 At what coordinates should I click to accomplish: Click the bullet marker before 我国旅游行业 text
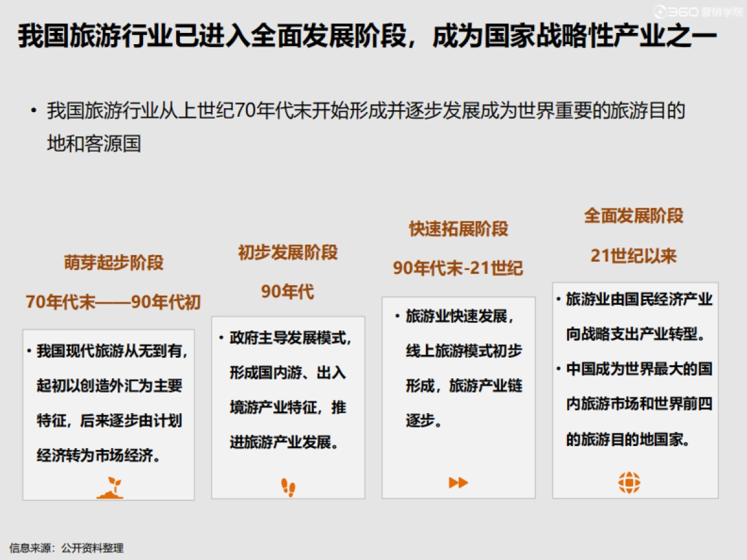(x=34, y=109)
